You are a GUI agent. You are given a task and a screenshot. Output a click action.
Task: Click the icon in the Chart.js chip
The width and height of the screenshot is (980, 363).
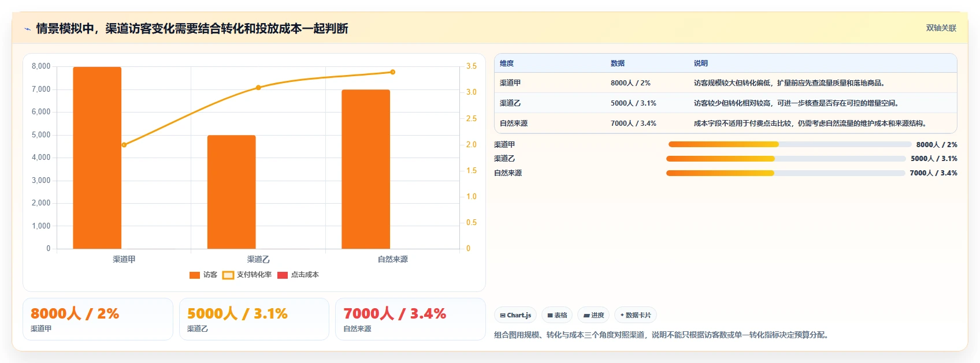pyautogui.click(x=503, y=316)
